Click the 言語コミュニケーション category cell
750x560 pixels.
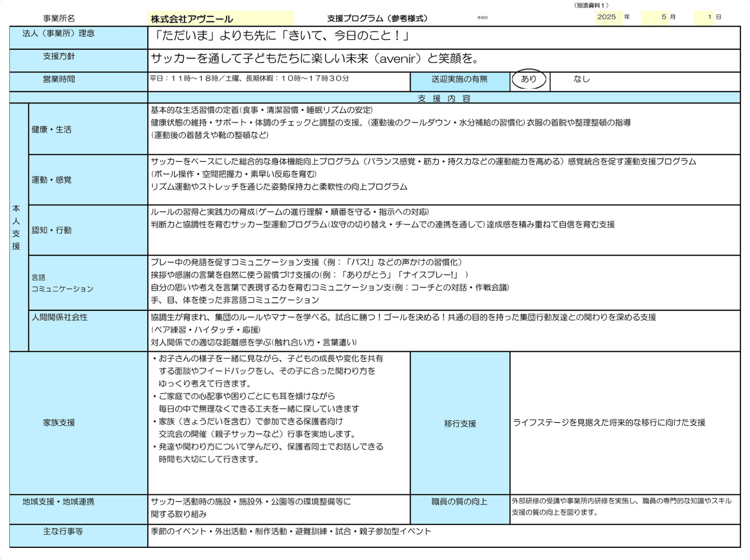88,283
